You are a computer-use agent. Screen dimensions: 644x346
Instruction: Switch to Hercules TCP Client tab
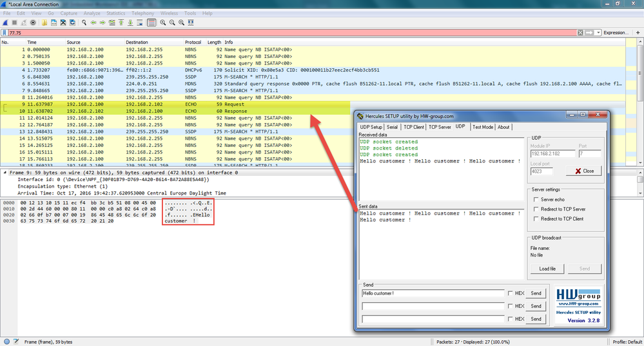click(414, 127)
